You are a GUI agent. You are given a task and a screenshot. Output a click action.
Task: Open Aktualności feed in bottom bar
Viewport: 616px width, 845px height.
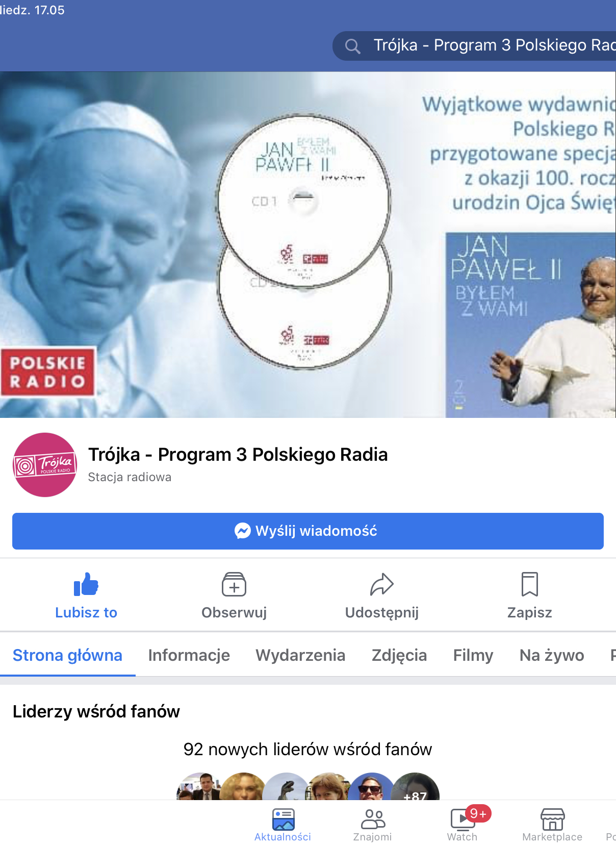point(283,825)
